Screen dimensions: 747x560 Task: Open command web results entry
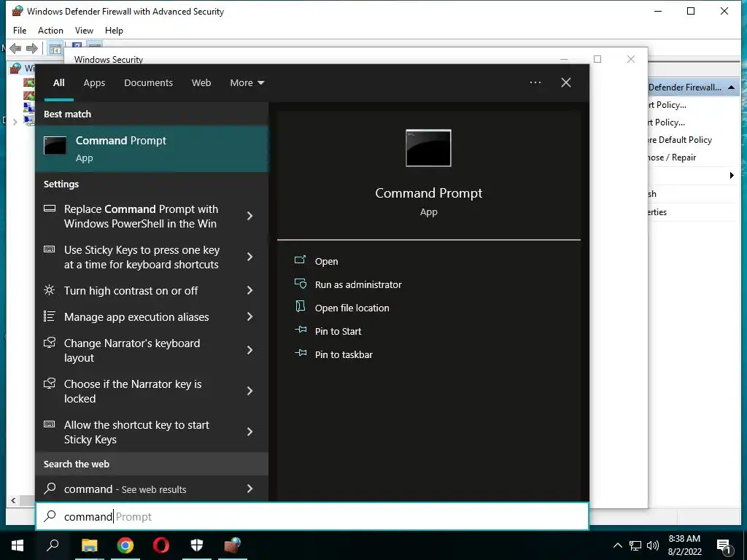point(125,489)
